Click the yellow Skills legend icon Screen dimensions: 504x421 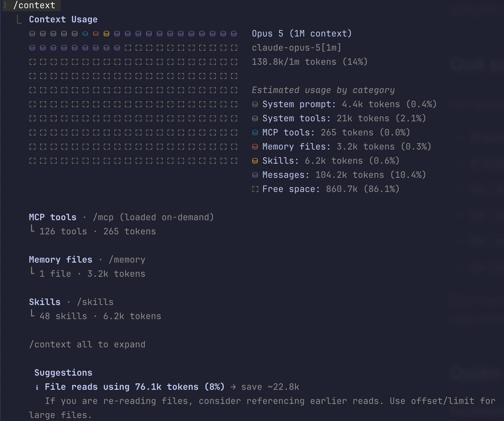[x=255, y=161]
